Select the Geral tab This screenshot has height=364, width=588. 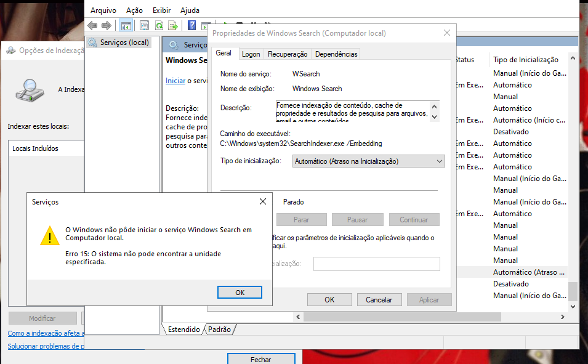224,54
